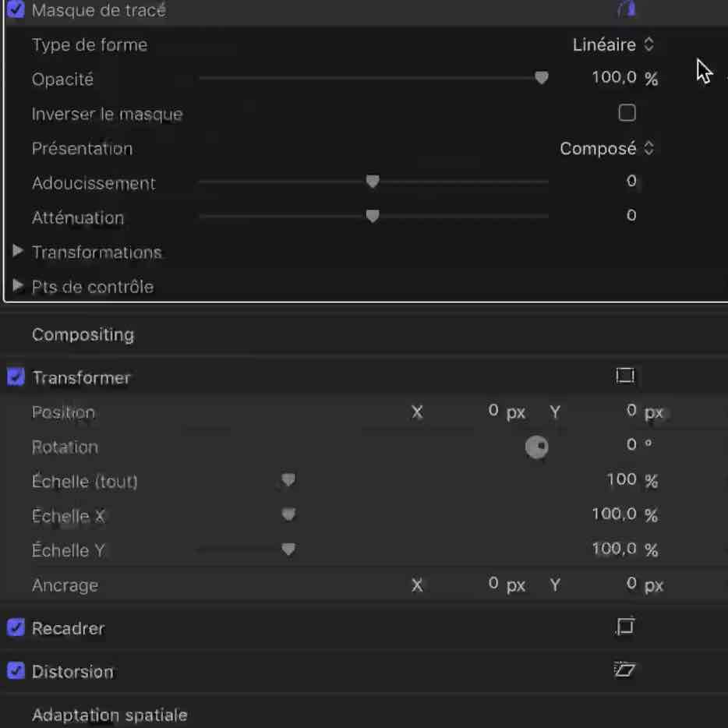Screen dimensions: 728x728
Task: Uncheck the Transformer checkbox
Action: tap(16, 377)
